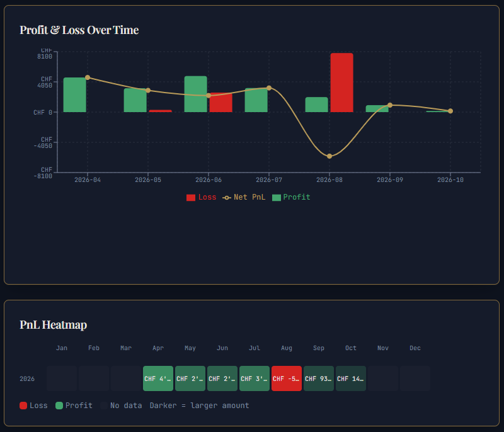Click the 2026-08 red loss bar
The width and height of the screenshot is (504, 432).
(341, 82)
